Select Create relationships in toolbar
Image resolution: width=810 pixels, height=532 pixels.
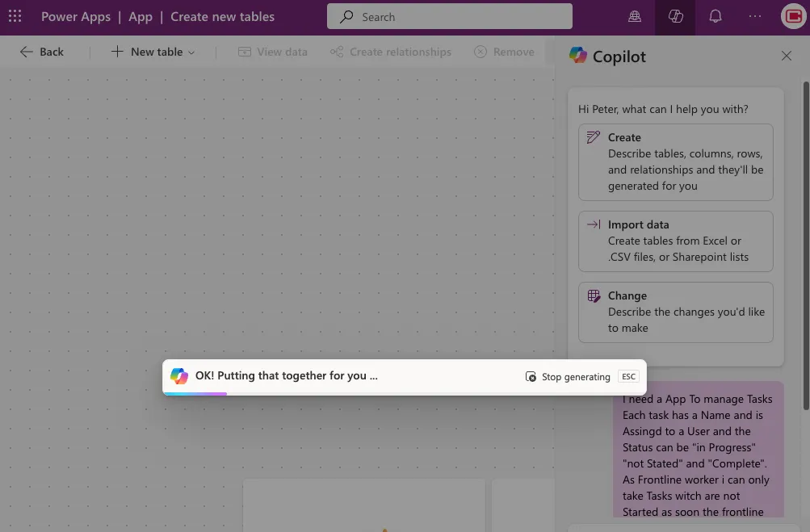pyautogui.click(x=391, y=52)
